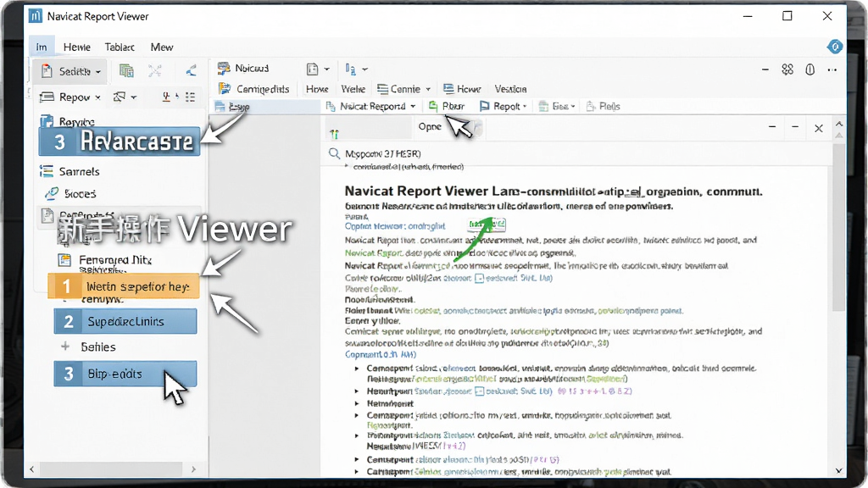The width and height of the screenshot is (868, 488).
Task: Click the blue share arrow icon
Action: (191, 71)
